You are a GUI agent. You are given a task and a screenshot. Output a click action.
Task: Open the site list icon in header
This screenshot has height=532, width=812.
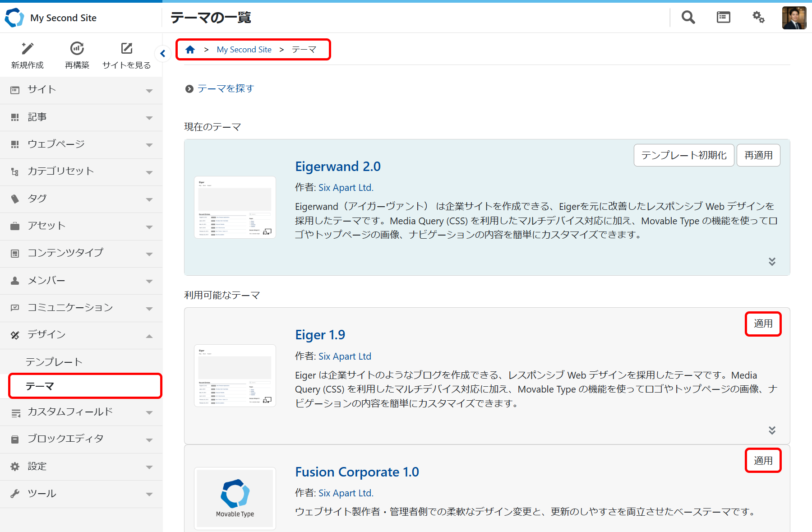(x=723, y=18)
